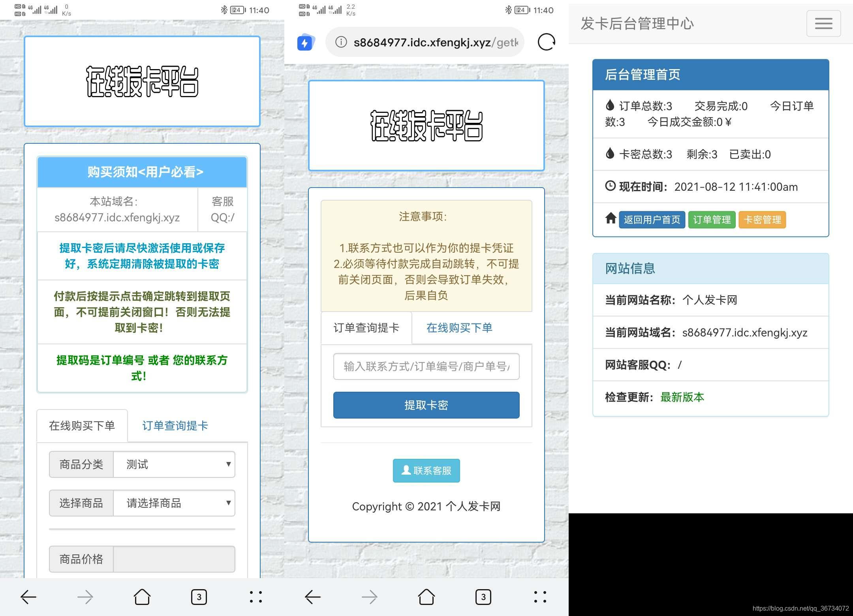This screenshot has width=853, height=616.
Task: Open the 选择商品 dropdown
Action: pyautogui.click(x=174, y=503)
